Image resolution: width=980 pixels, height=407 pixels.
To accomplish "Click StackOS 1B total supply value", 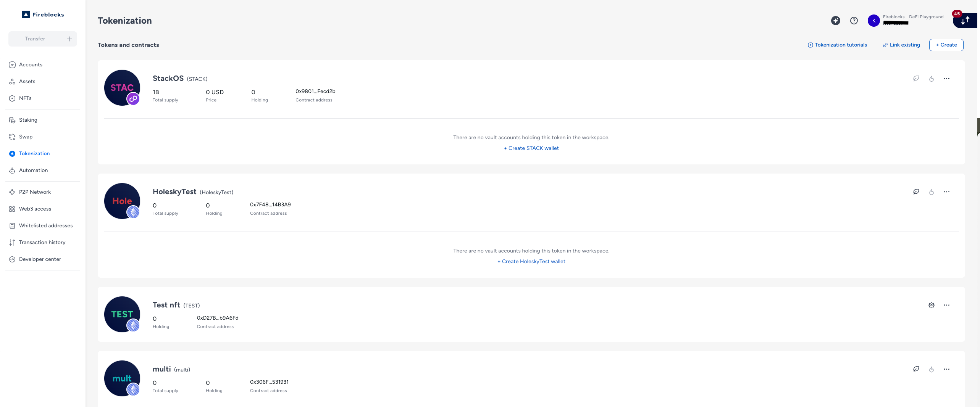I will (x=156, y=92).
